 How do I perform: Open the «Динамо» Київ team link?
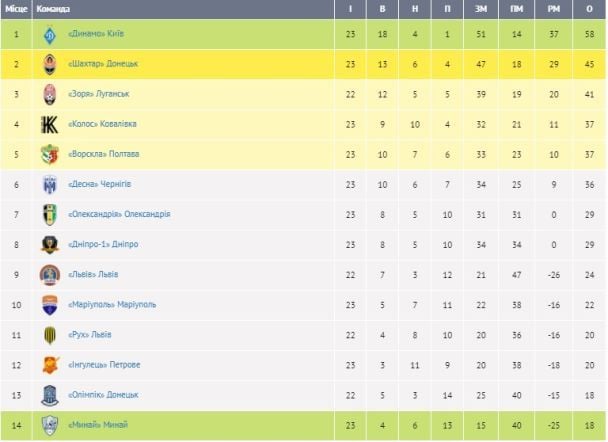pyautogui.click(x=96, y=34)
